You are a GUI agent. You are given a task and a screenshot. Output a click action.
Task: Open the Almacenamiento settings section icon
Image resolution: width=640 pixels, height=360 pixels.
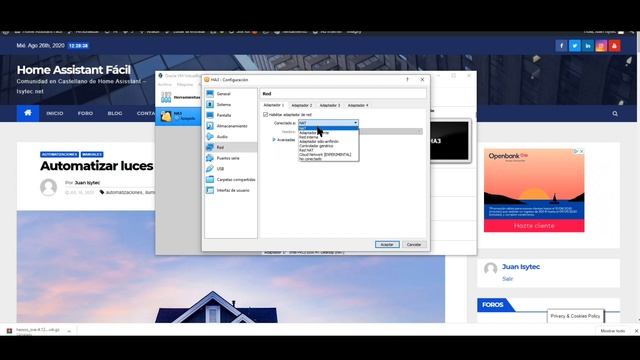tap(210, 126)
